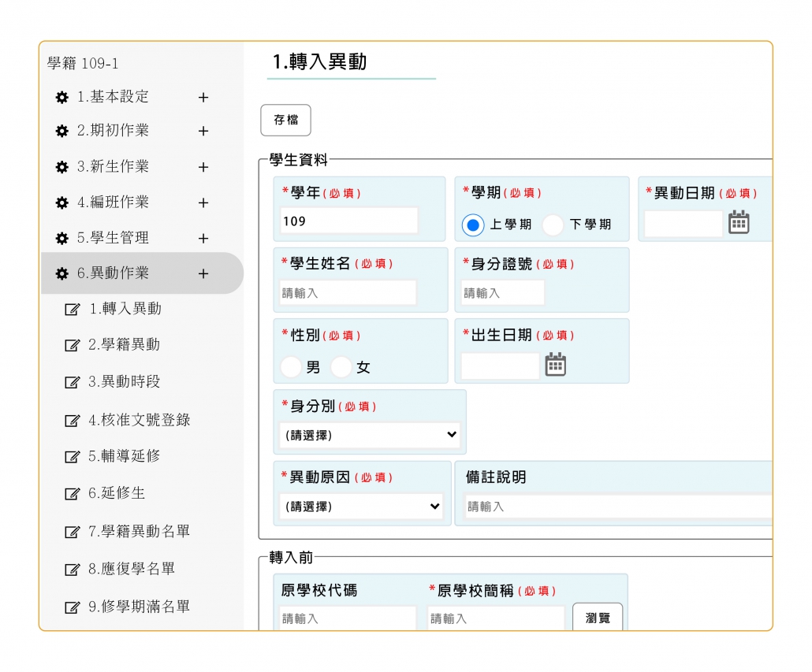Click the edit icon beside 8.應復學名單

coord(72,570)
